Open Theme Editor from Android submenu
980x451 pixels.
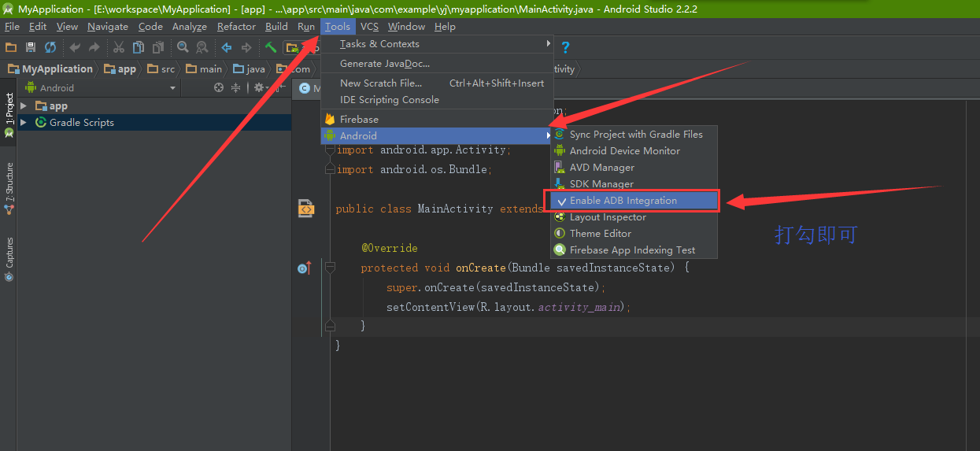click(x=634, y=234)
